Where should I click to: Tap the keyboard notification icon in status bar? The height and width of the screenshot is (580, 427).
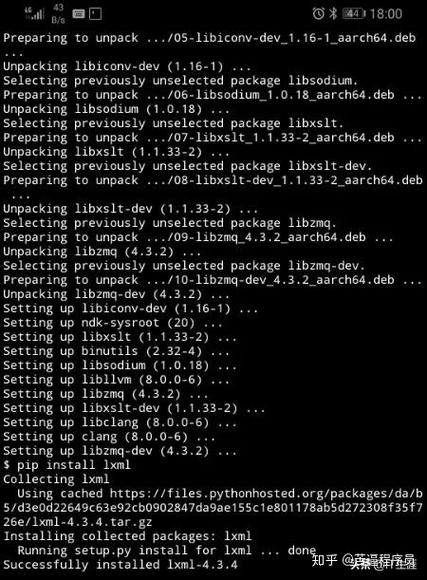78,14
